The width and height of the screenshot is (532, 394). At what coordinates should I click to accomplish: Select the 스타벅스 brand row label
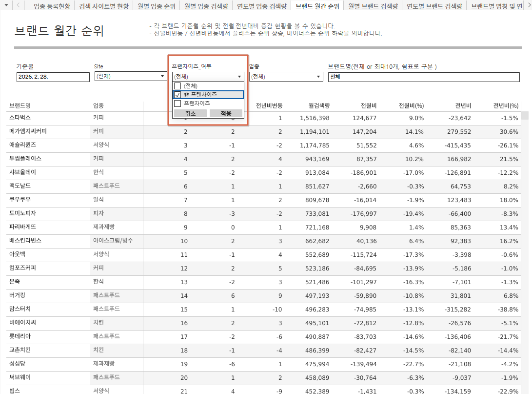point(20,118)
